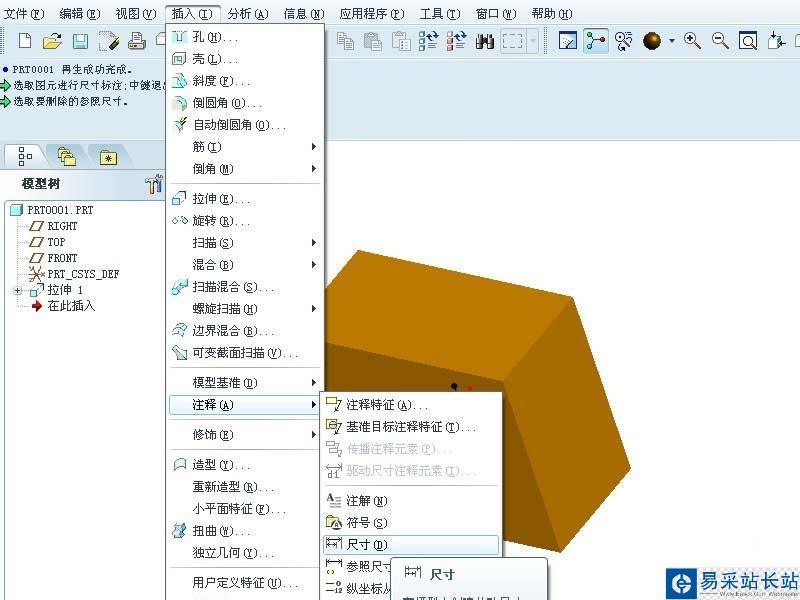Viewport: 800px width, 600px height.
Task: Click the brown sphere appearance icon
Action: click(652, 41)
